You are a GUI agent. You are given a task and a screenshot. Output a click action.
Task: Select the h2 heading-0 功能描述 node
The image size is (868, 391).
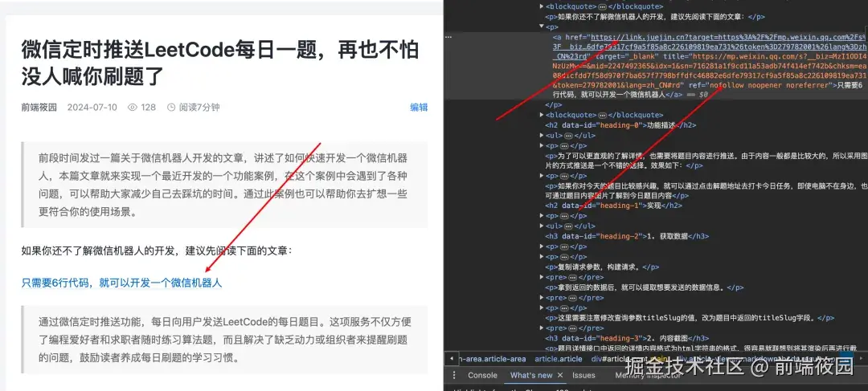coord(620,125)
